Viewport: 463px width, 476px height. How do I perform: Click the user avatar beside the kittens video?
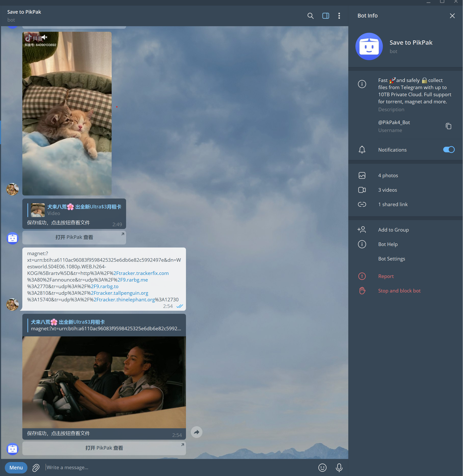tap(12, 189)
